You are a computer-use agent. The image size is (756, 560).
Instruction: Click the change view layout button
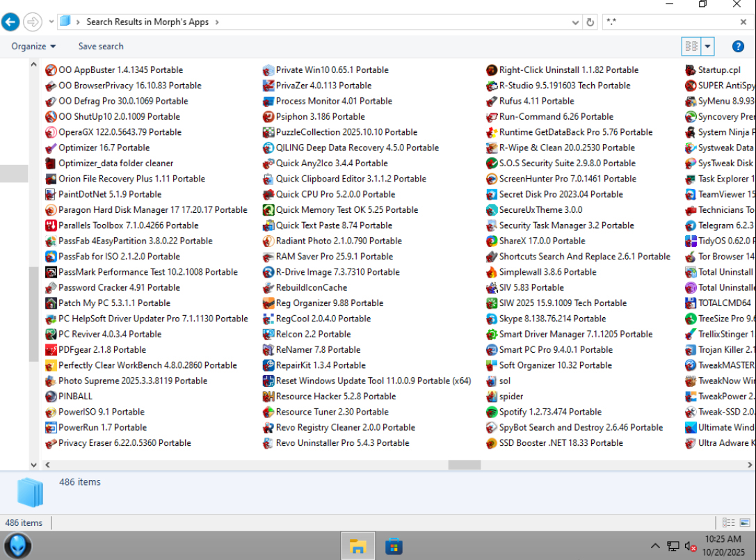point(691,47)
